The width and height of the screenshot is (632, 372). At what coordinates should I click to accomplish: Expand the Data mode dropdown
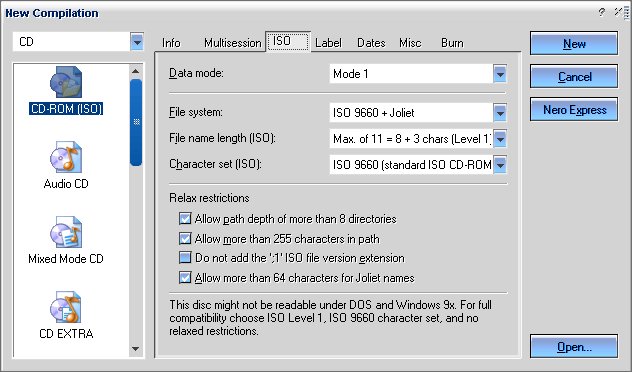pyautogui.click(x=500, y=74)
